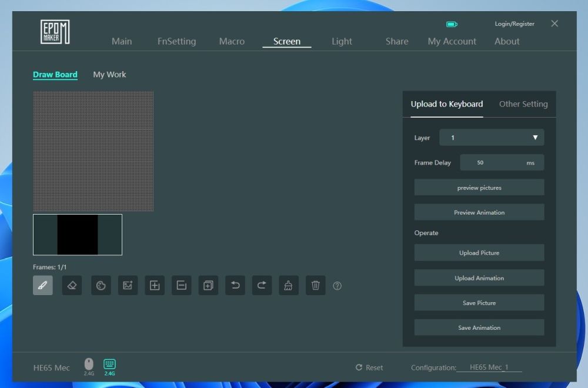This screenshot has height=388, width=588.
Task: Duplicate the current frame icon
Action: click(209, 285)
